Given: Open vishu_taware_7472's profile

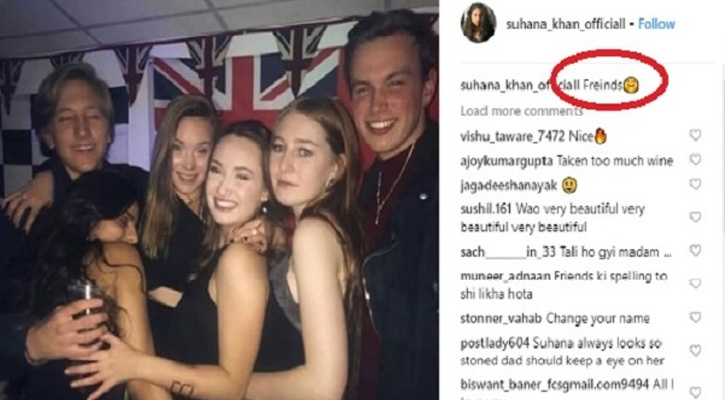Looking at the screenshot, I should [512, 136].
